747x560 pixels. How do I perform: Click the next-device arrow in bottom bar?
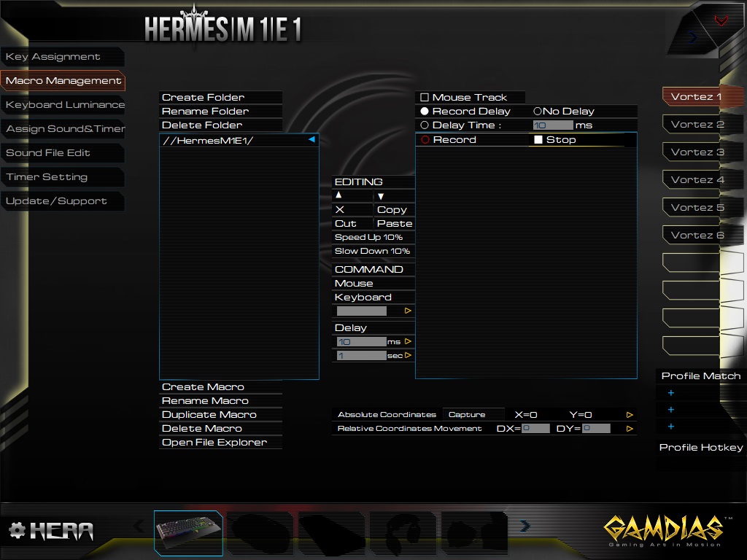(525, 526)
